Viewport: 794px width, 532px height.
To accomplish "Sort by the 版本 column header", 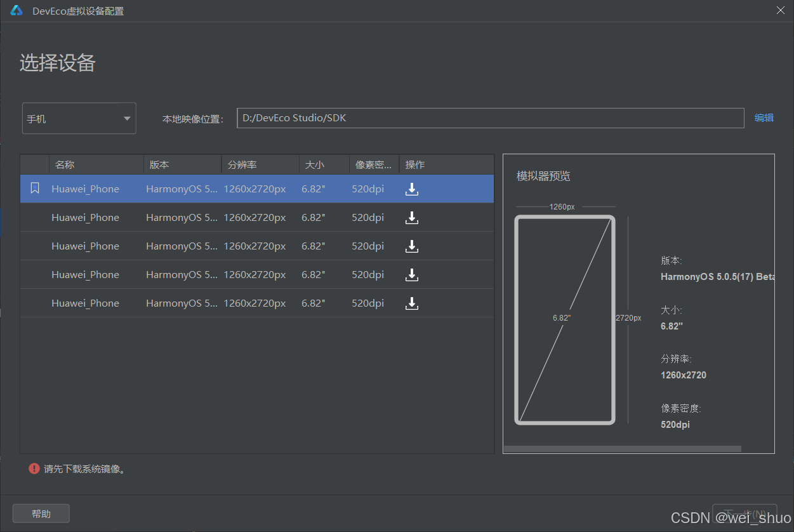I will point(182,164).
